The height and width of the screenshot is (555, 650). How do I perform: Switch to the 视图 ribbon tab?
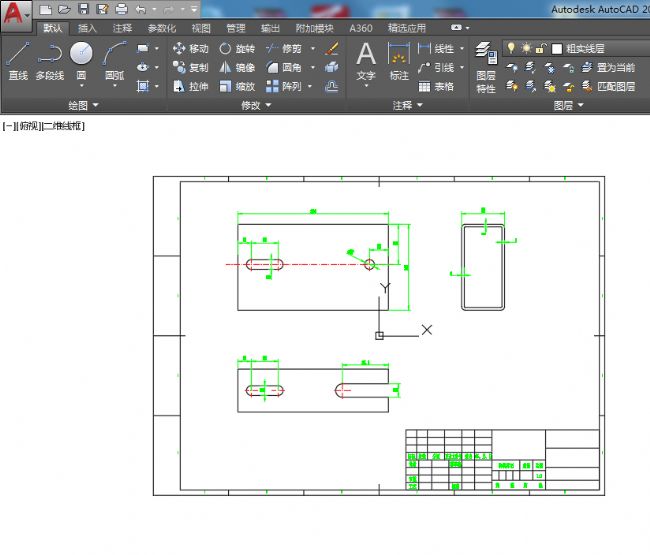[201, 28]
